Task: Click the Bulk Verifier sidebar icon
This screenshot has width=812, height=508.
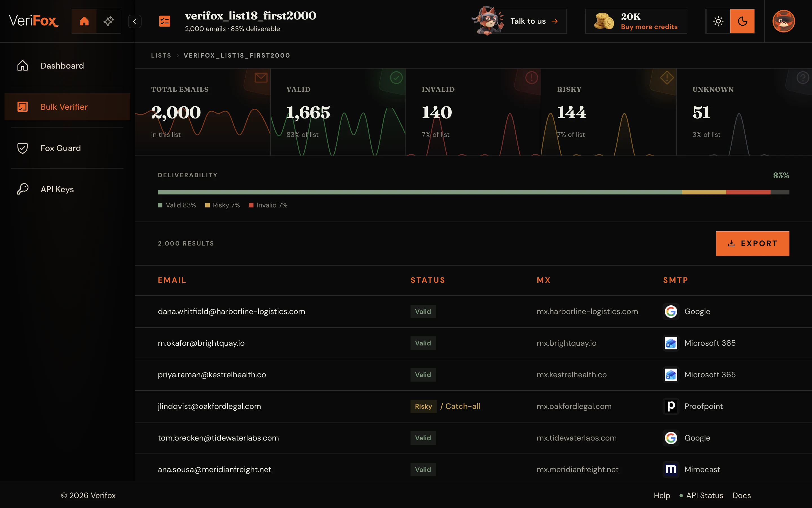Action: pos(23,107)
